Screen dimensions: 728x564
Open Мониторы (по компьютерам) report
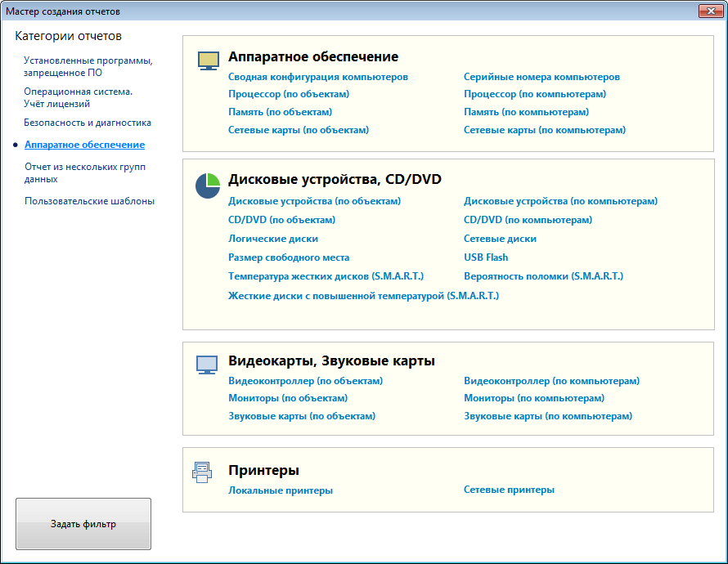534,398
